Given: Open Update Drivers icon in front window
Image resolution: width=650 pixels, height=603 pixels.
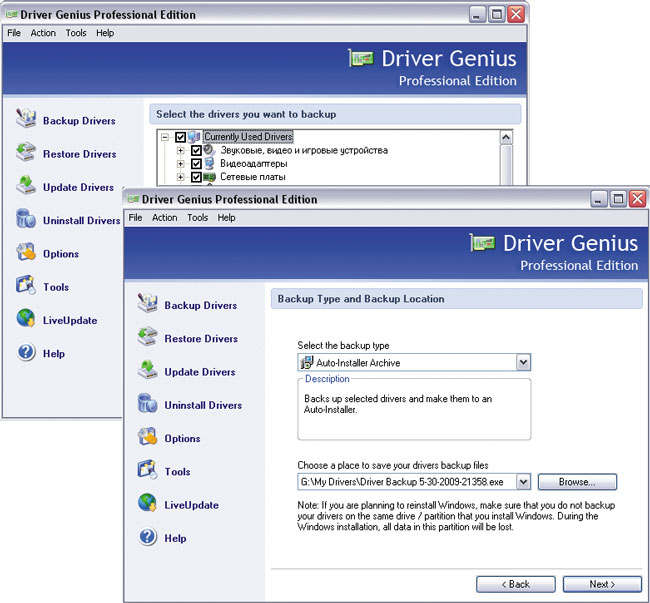Looking at the screenshot, I should point(148,370).
